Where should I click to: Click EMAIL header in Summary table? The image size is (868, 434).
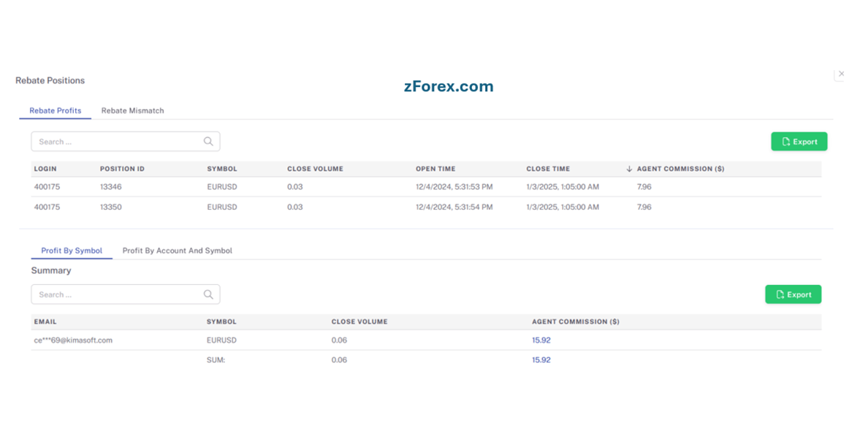45,321
